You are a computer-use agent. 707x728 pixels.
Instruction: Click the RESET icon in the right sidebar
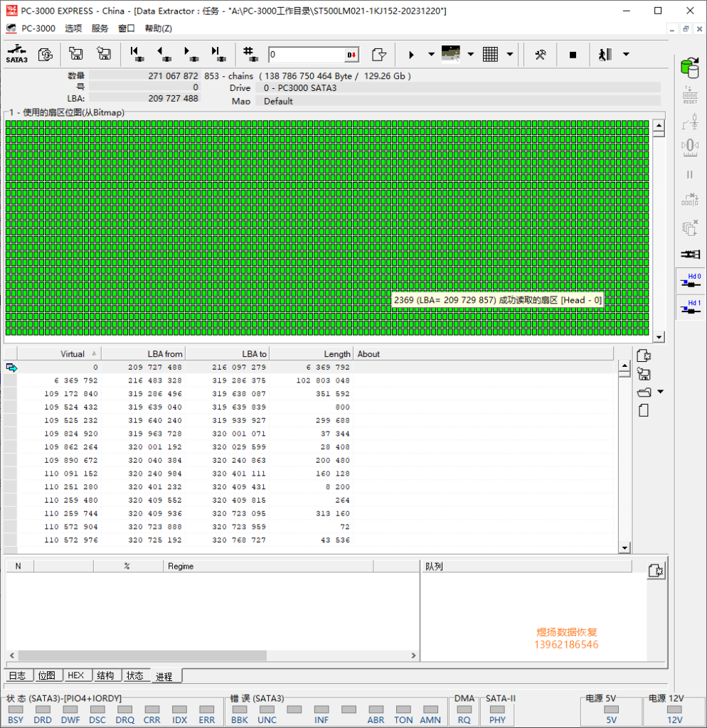coord(690,95)
